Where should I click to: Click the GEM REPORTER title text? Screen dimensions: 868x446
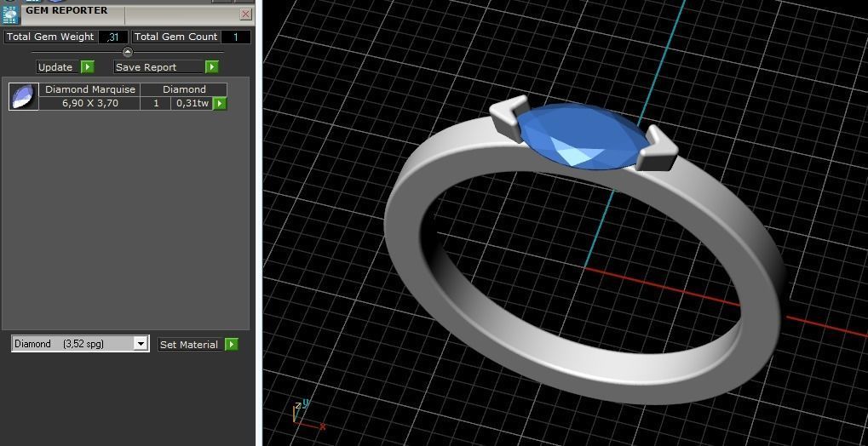(x=66, y=10)
